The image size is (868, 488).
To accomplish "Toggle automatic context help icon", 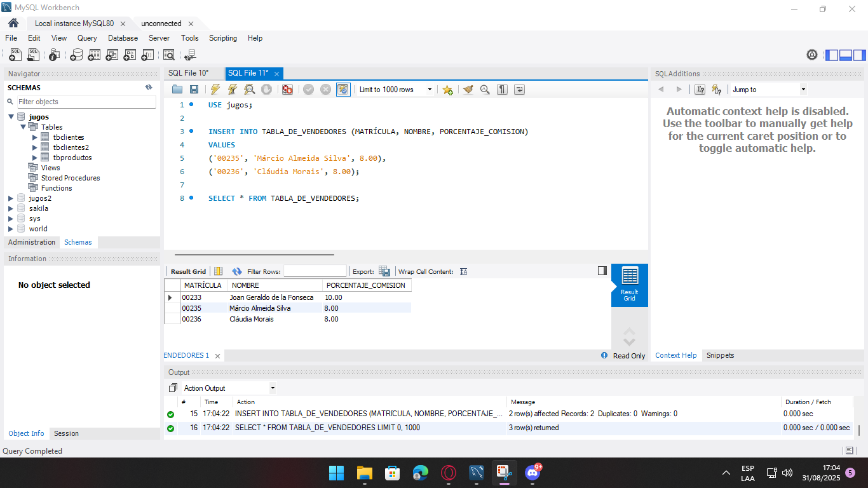I will pyautogui.click(x=717, y=90).
